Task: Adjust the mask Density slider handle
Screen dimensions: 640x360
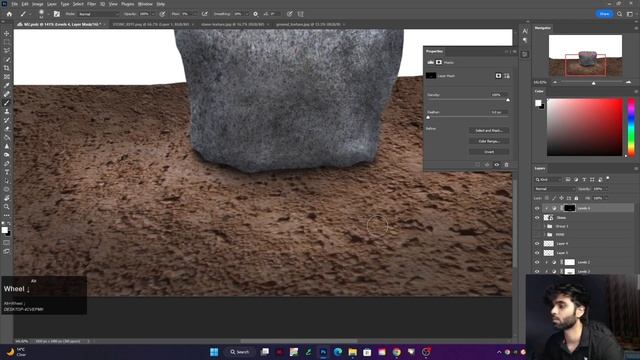Action: click(x=508, y=100)
